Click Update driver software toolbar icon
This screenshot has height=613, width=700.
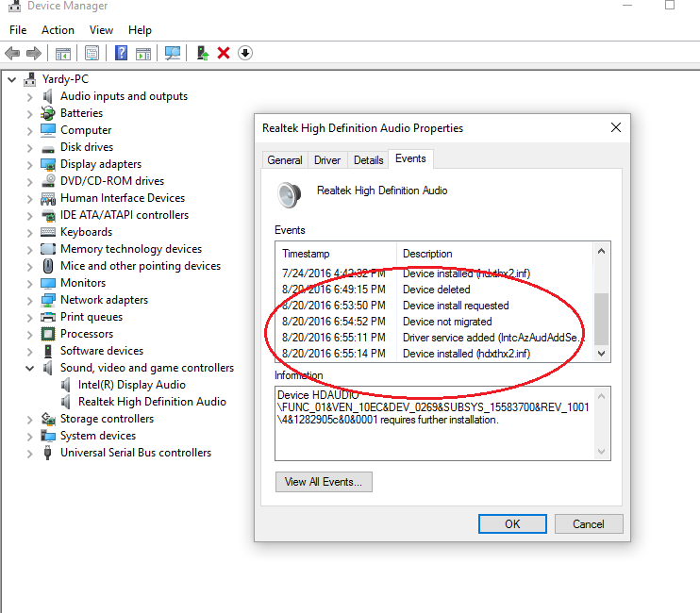pos(203,53)
